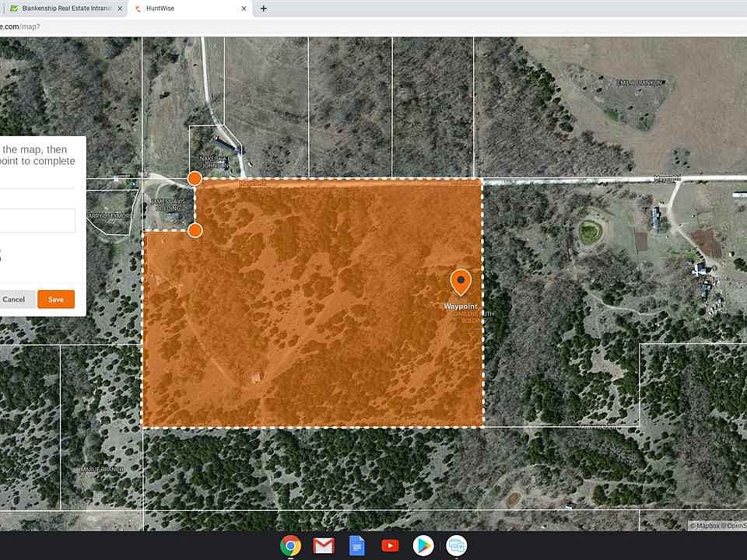The image size is (747, 560).
Task: Open the remote desktop shelf icon
Action: (457, 546)
